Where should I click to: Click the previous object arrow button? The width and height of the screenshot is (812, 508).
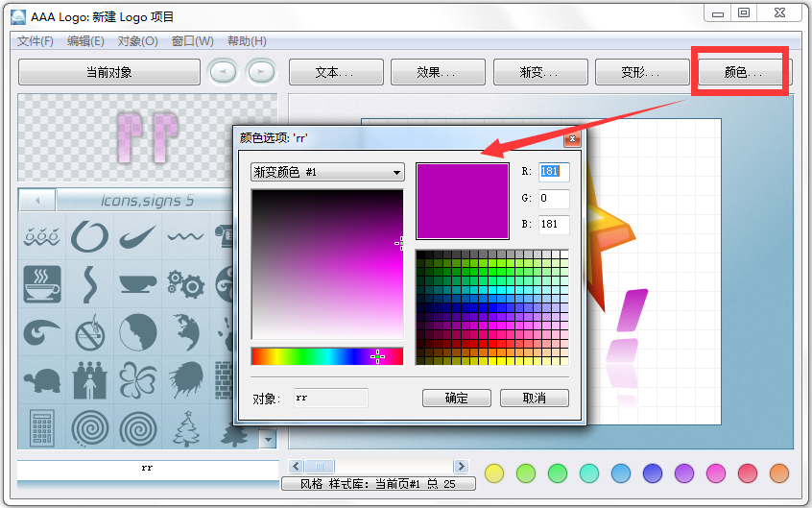223,72
